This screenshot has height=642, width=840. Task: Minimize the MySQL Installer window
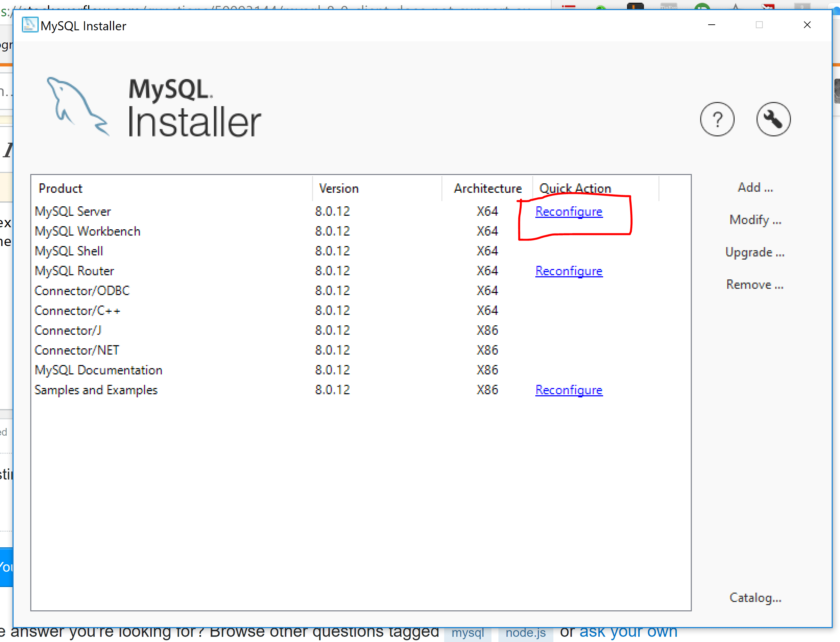(711, 25)
